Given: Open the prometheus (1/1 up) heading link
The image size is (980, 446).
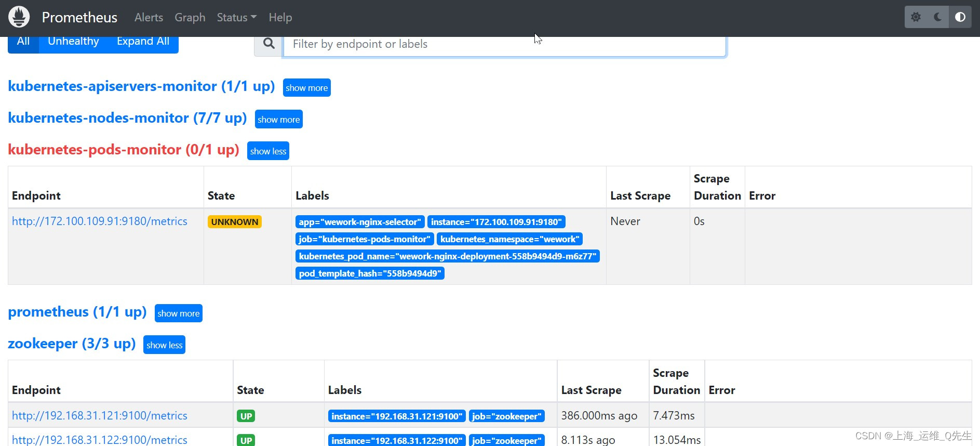Looking at the screenshot, I should 77,311.
